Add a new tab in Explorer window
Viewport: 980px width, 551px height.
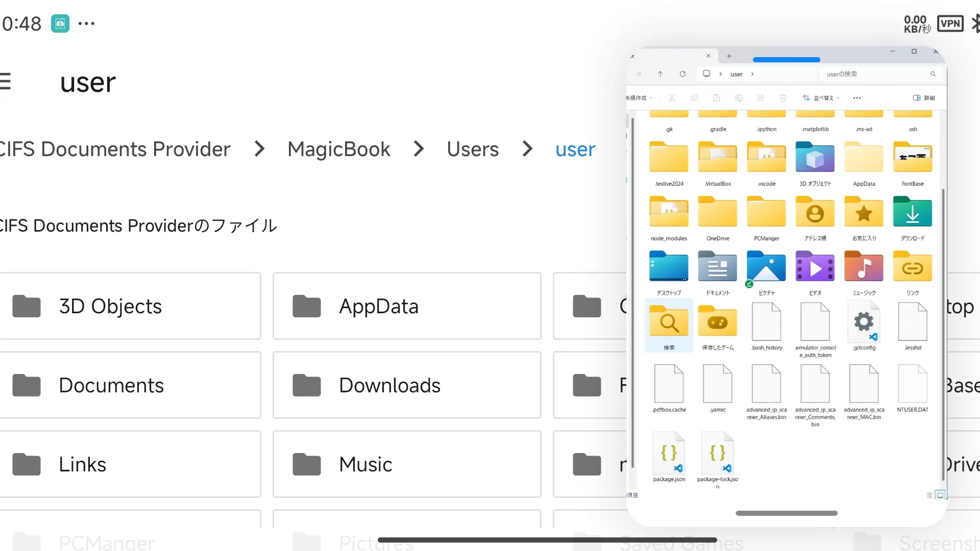tap(729, 56)
